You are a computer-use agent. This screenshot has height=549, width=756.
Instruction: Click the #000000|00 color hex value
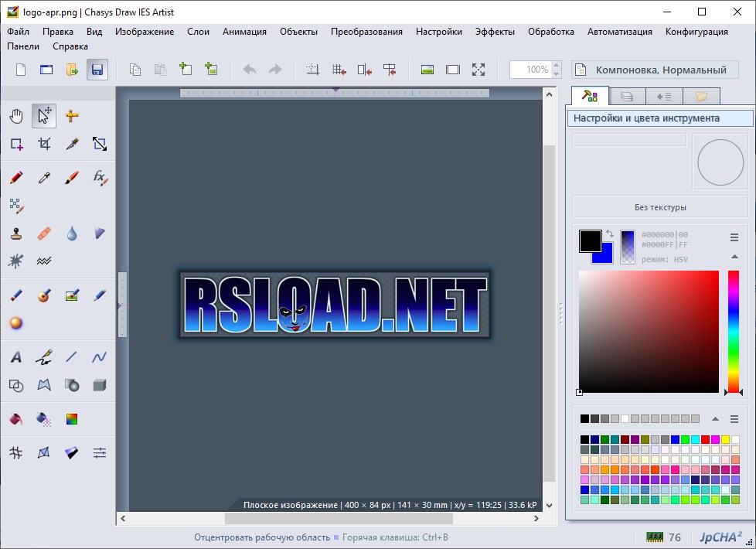pos(664,234)
